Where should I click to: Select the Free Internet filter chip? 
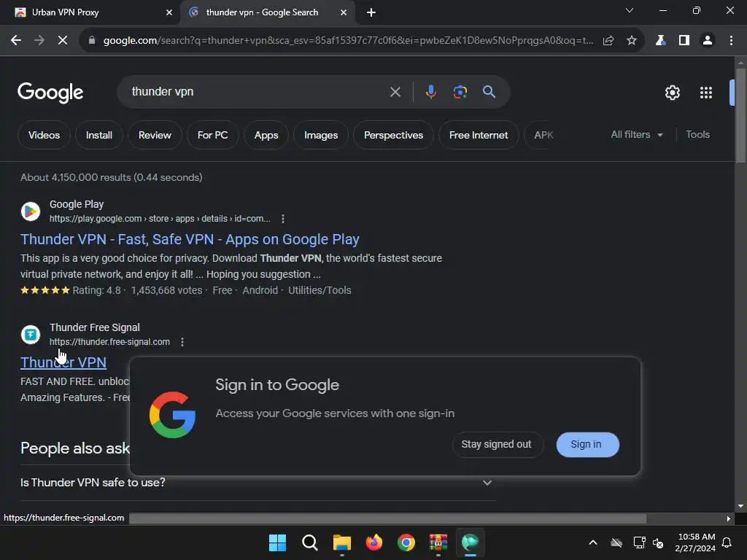coord(479,135)
